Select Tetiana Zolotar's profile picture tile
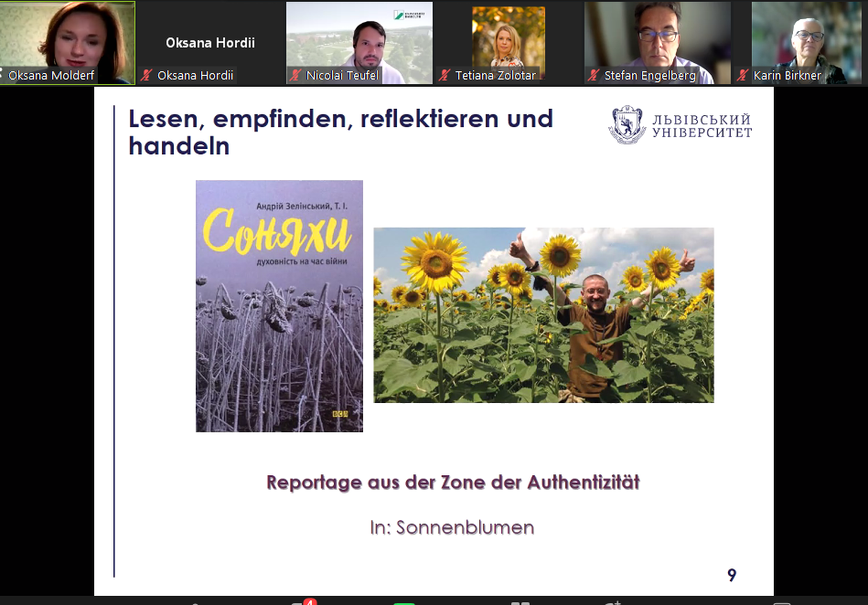868x605 pixels. [509, 43]
